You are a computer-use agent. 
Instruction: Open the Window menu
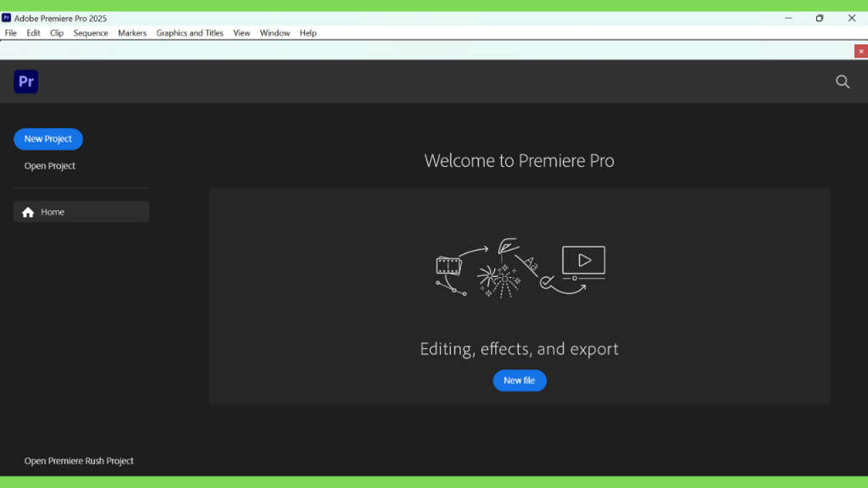point(275,33)
